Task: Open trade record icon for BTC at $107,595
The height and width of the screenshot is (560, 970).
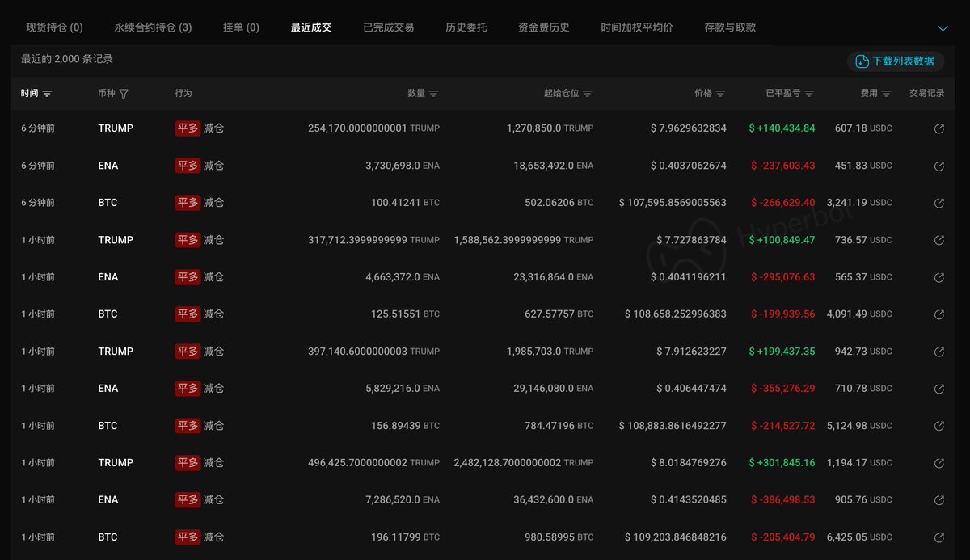Action: click(938, 203)
